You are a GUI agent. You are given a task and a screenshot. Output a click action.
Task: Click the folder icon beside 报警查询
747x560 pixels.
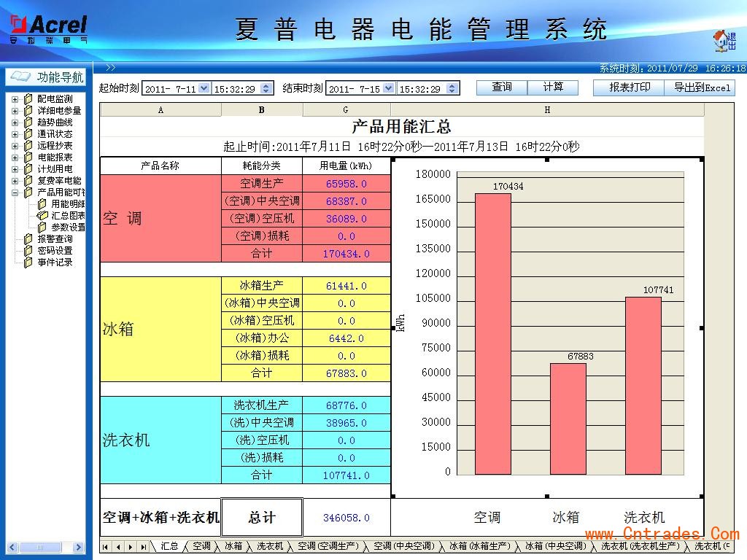28,239
